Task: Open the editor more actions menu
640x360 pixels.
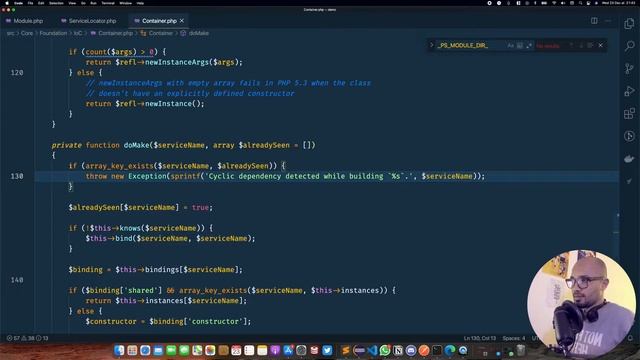Action: pyautogui.click(x=608, y=21)
